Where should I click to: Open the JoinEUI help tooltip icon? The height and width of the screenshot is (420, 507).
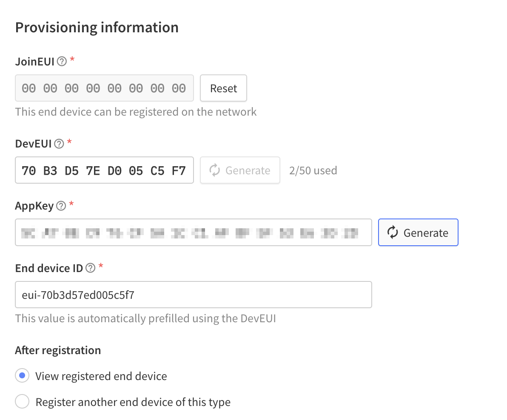point(62,61)
